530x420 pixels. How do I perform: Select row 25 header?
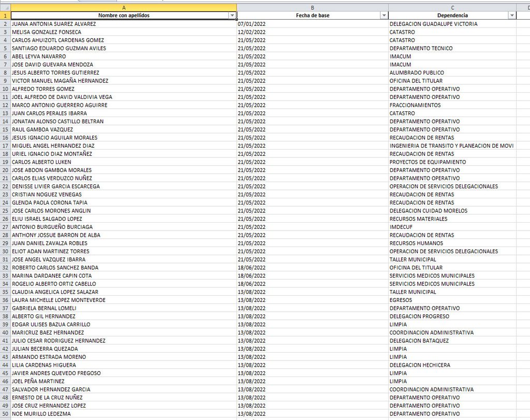pos(5,211)
